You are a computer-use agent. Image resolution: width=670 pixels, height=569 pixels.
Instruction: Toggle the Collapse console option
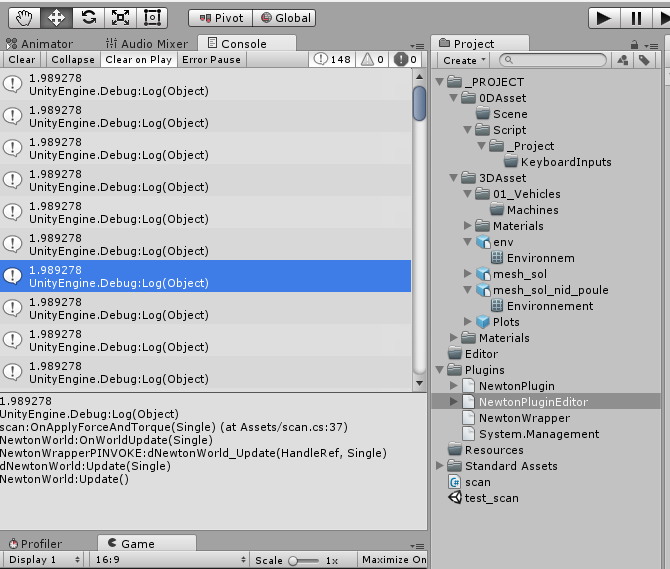point(72,60)
